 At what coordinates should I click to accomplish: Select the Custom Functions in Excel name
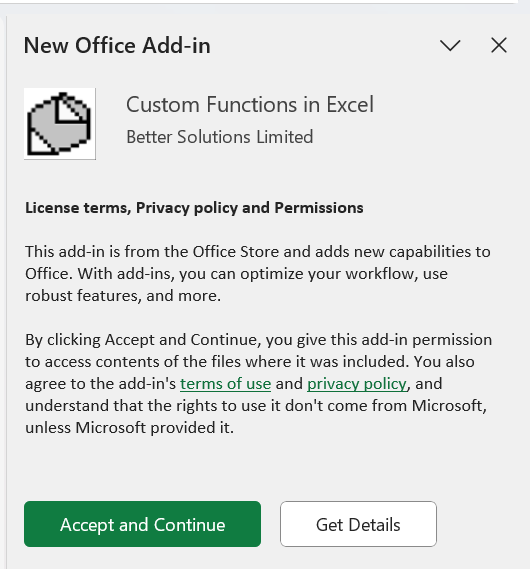point(250,105)
